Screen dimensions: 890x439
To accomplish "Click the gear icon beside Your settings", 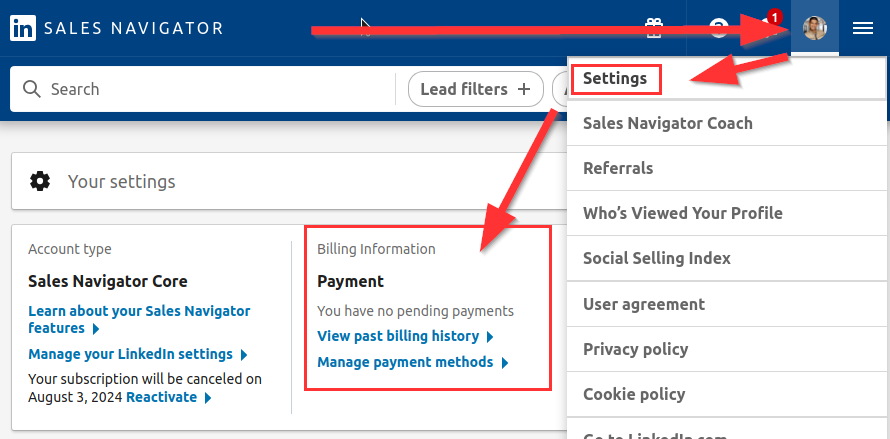I will (x=40, y=181).
